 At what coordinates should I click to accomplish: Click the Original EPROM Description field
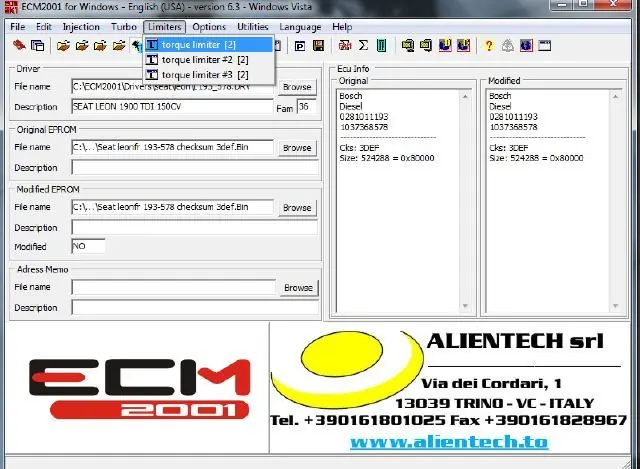click(195, 167)
